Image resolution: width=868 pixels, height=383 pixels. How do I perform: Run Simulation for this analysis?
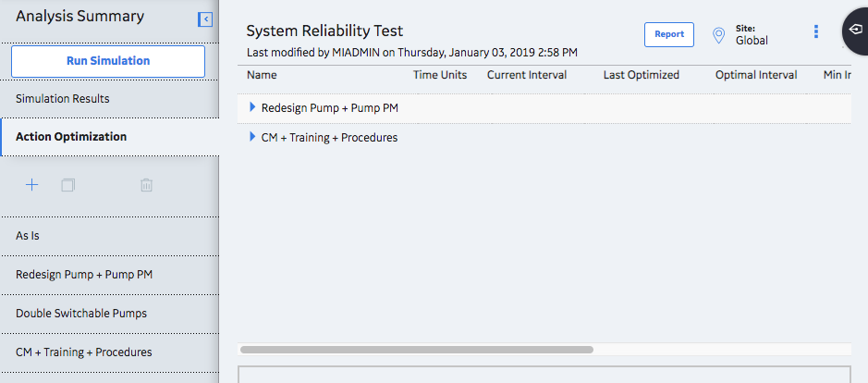(x=108, y=61)
